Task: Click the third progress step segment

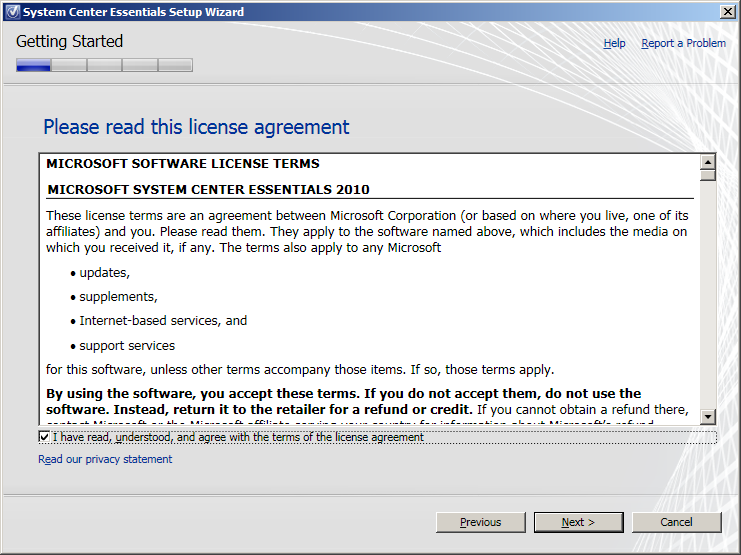Action: coord(104,65)
